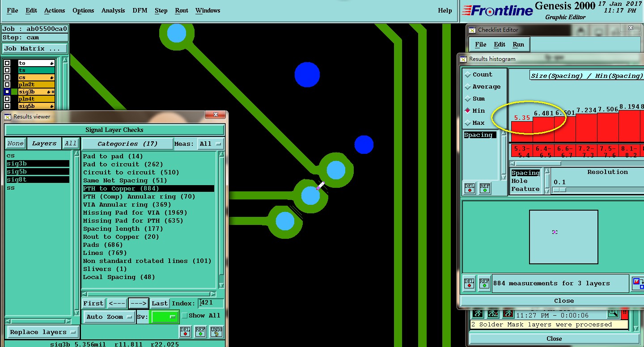Image resolution: width=644 pixels, height=347 pixels.
Task: Click categories list vertical scrollbar
Action: (221, 219)
